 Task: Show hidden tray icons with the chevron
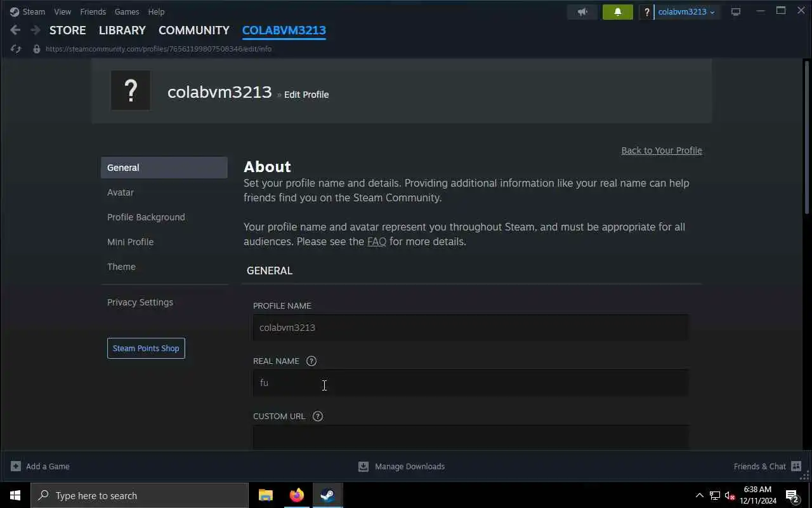[x=700, y=495]
